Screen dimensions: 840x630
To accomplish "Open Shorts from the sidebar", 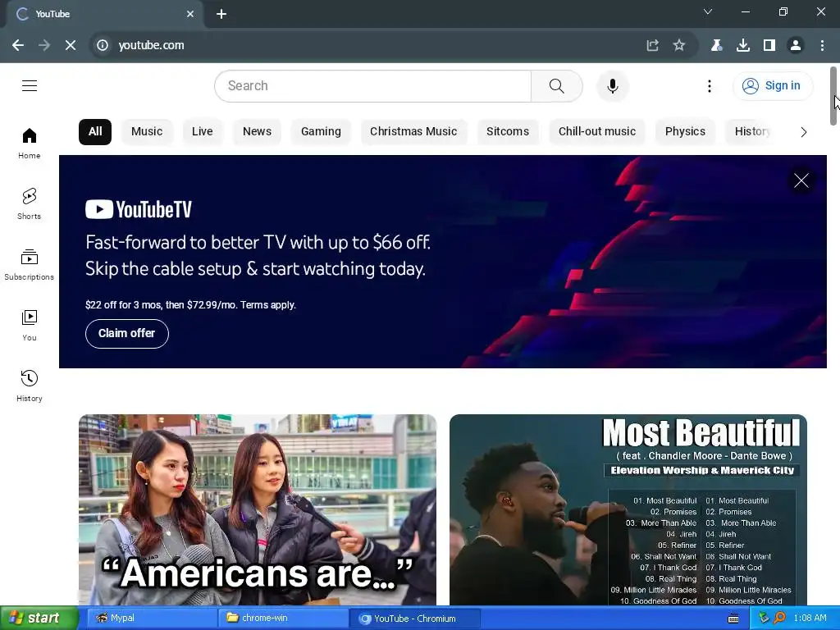I will point(30,204).
